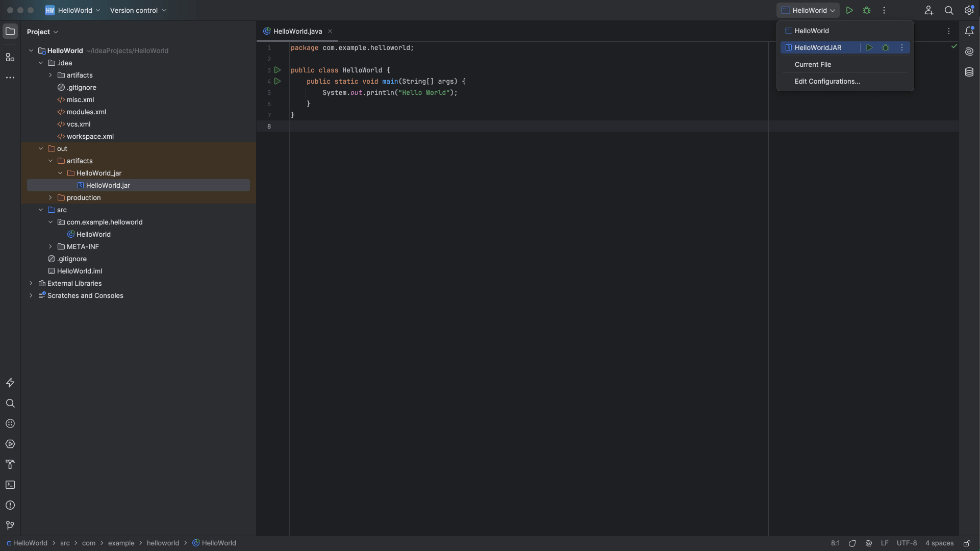
Task: Open the Structure tool window icon
Action: click(10, 57)
